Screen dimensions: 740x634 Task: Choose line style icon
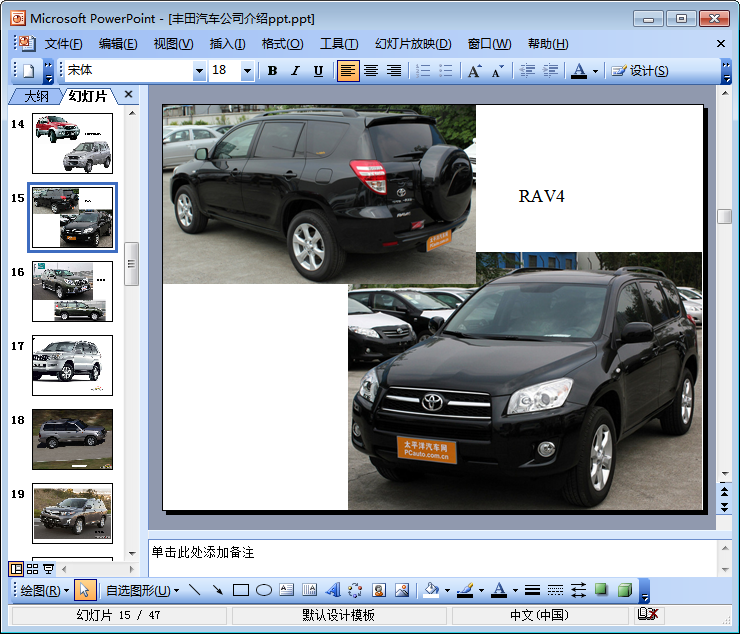[x=532, y=590]
